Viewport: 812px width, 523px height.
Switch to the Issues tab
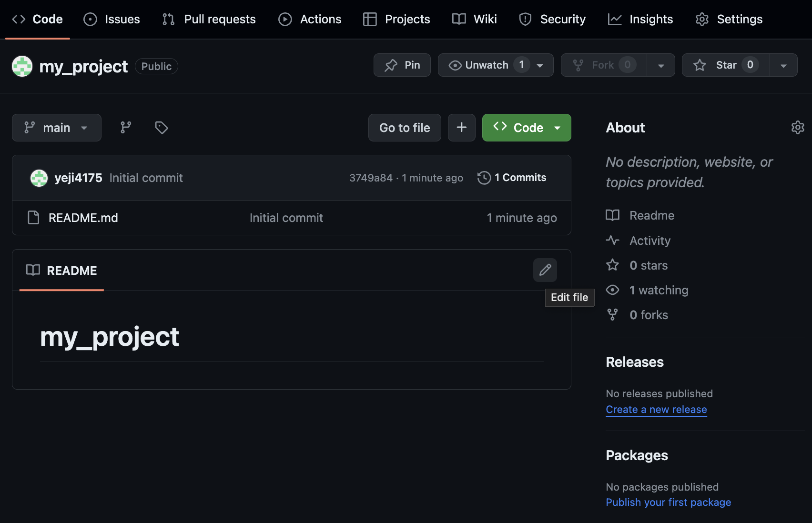[x=112, y=19]
